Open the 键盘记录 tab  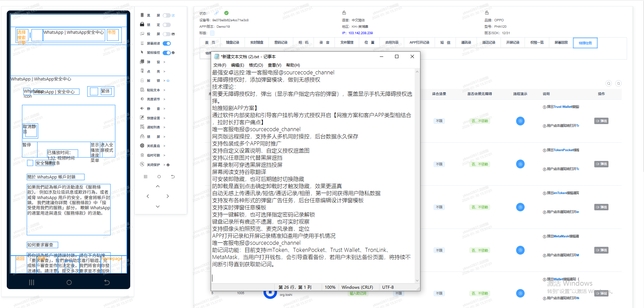tap(233, 43)
